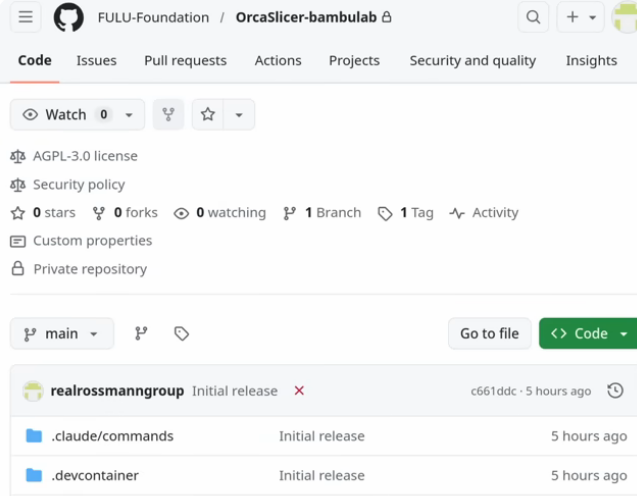
Task: Open Security and quality tab
Action: (x=472, y=60)
